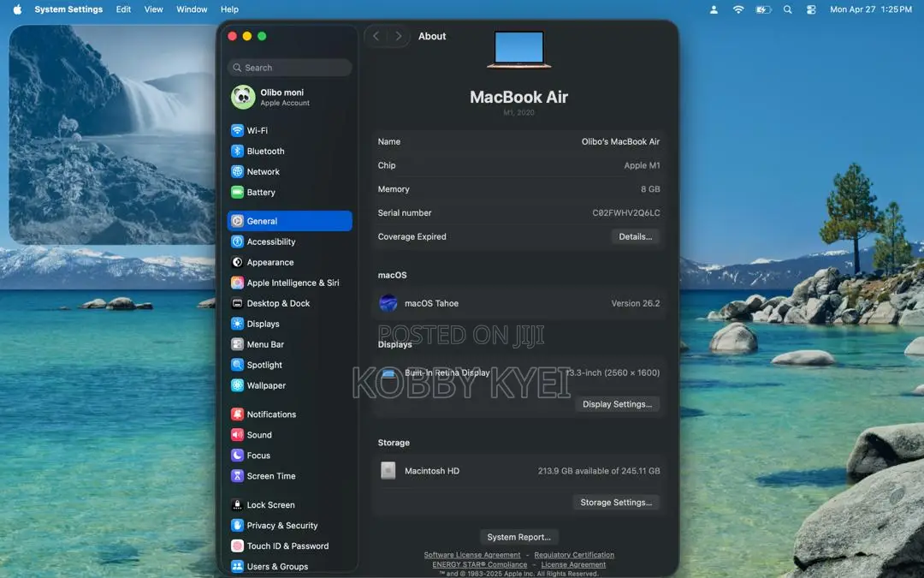
Task: Click the 8 GB memory value
Action: pyautogui.click(x=650, y=189)
